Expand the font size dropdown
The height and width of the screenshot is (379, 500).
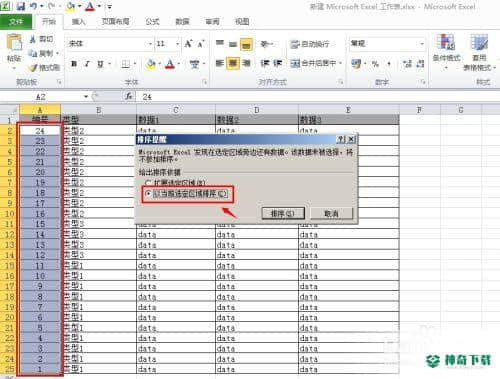tap(177, 44)
